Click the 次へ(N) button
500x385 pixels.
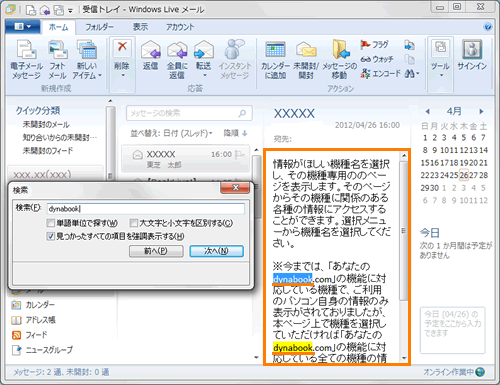click(x=217, y=251)
